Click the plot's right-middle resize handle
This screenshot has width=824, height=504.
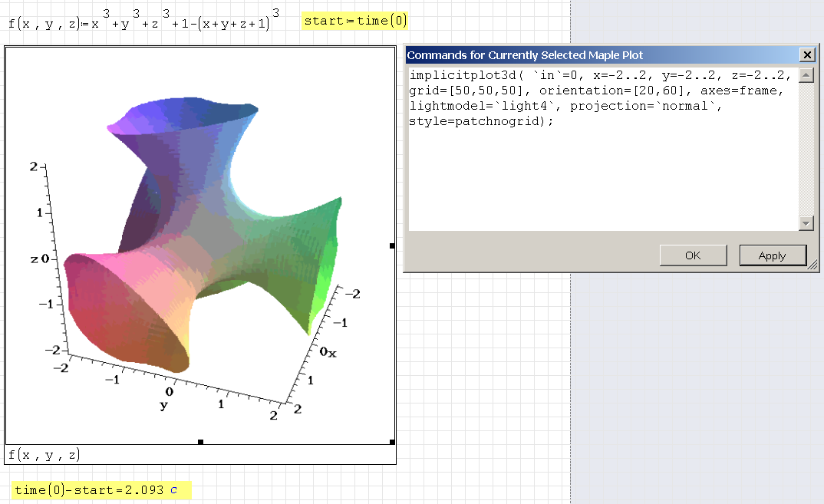(x=393, y=245)
